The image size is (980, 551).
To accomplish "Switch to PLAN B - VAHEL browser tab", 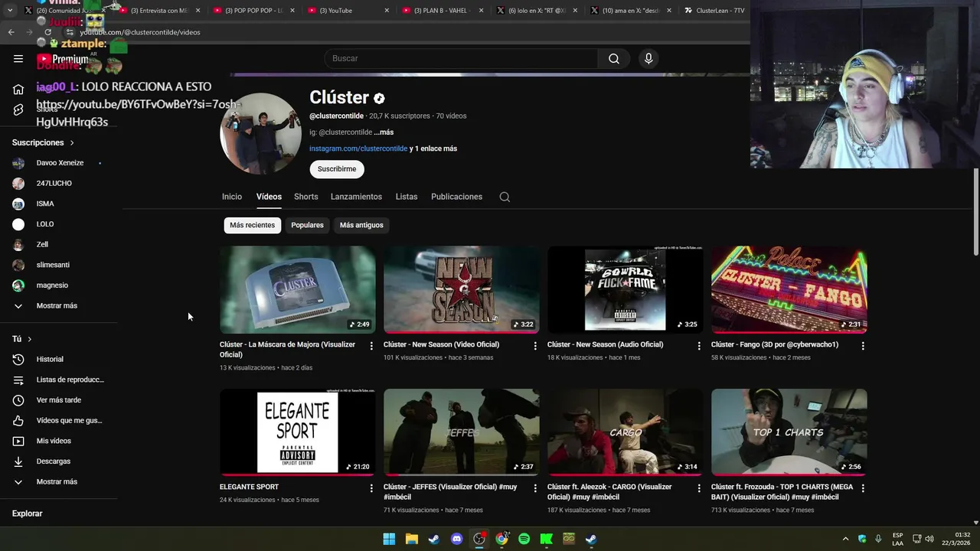I will coord(443,11).
